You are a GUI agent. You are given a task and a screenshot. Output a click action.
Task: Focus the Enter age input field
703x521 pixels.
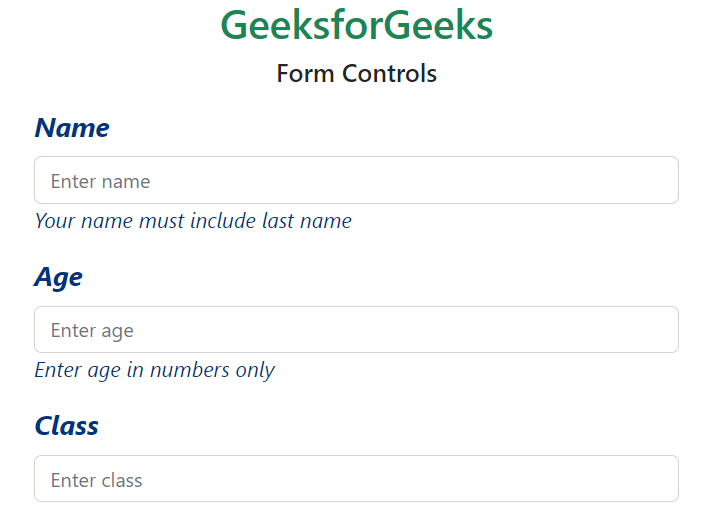pyautogui.click(x=356, y=330)
